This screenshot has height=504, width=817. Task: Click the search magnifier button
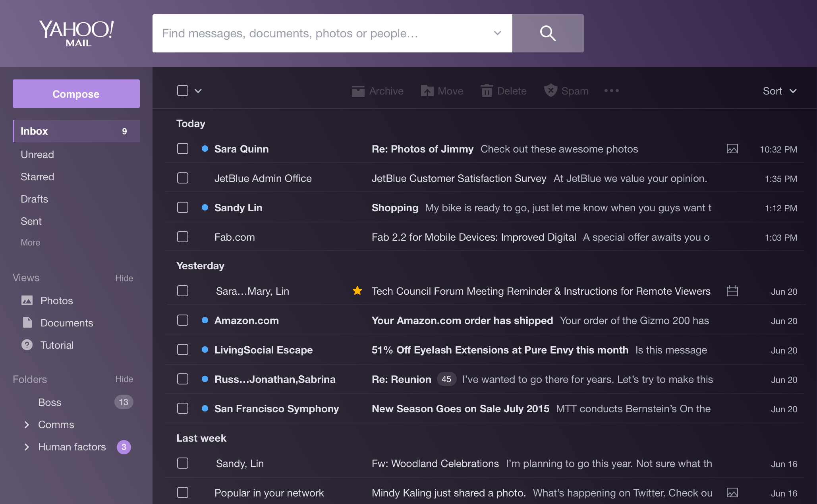[x=548, y=33]
